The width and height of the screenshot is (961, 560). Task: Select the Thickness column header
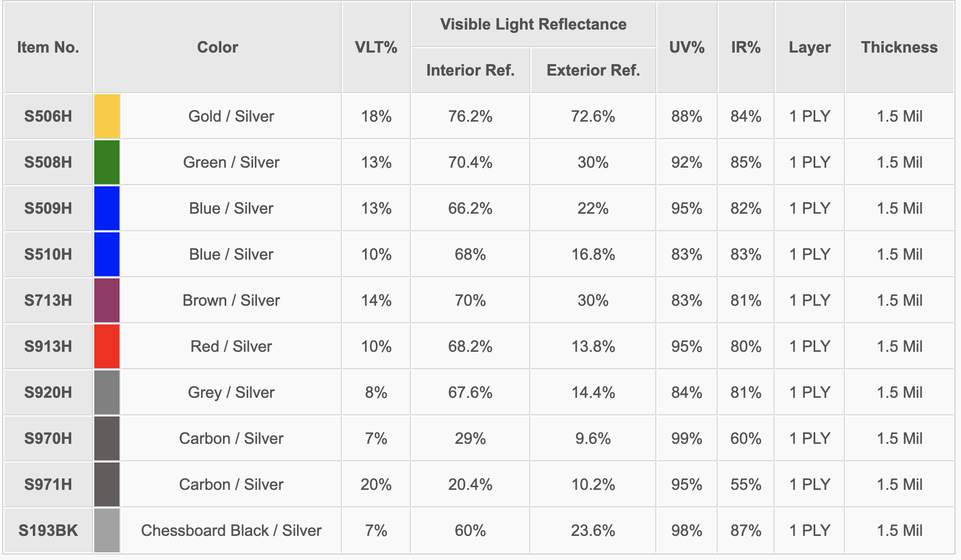coord(899,47)
